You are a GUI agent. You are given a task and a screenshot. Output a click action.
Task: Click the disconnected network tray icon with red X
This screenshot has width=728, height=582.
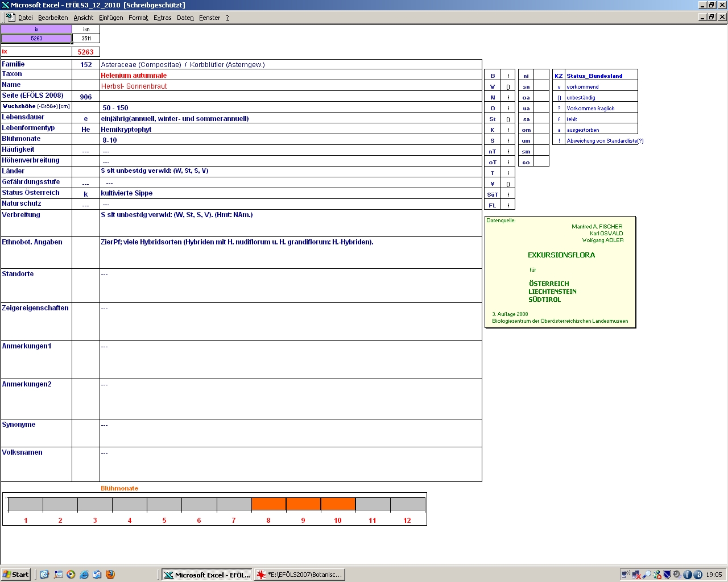(636, 575)
